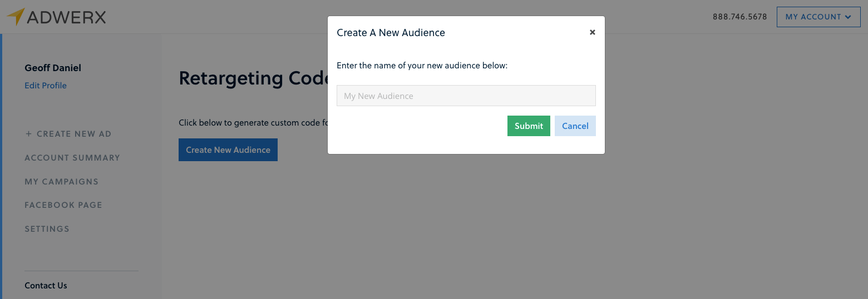The height and width of the screenshot is (299, 868).
Task: Click the Adwerx paper-plane logo icon
Action: click(x=16, y=17)
